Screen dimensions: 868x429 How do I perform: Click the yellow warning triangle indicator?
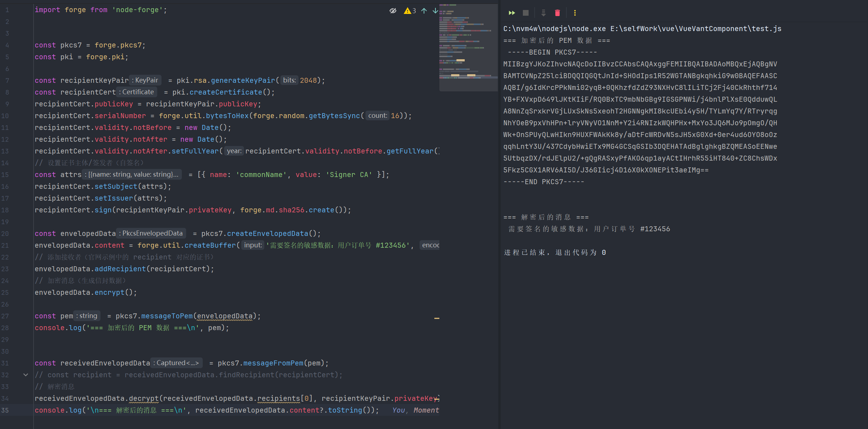pyautogui.click(x=407, y=11)
